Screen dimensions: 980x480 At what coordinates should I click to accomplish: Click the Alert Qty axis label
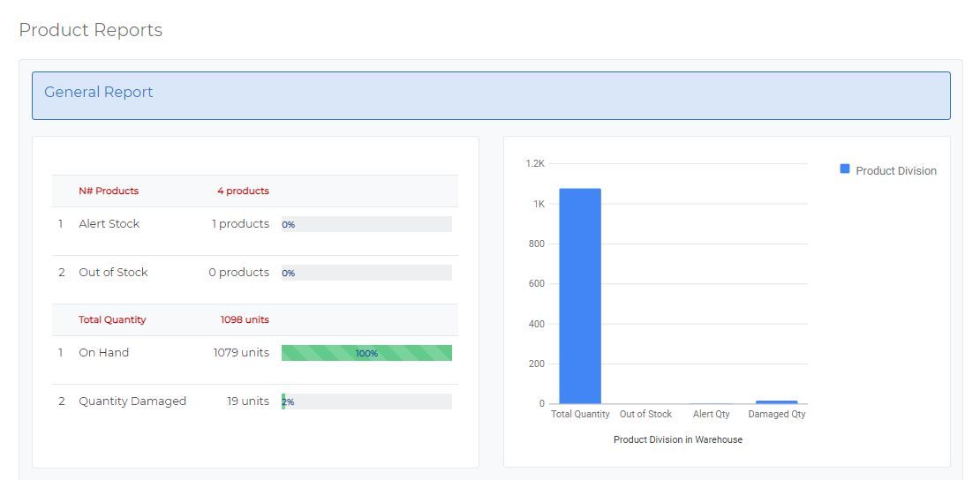tap(712, 415)
